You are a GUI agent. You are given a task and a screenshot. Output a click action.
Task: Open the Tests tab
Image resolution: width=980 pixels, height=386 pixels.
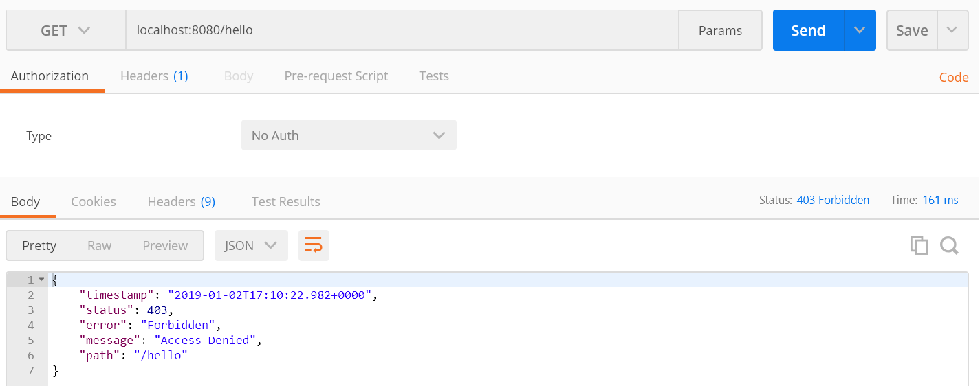pos(434,76)
